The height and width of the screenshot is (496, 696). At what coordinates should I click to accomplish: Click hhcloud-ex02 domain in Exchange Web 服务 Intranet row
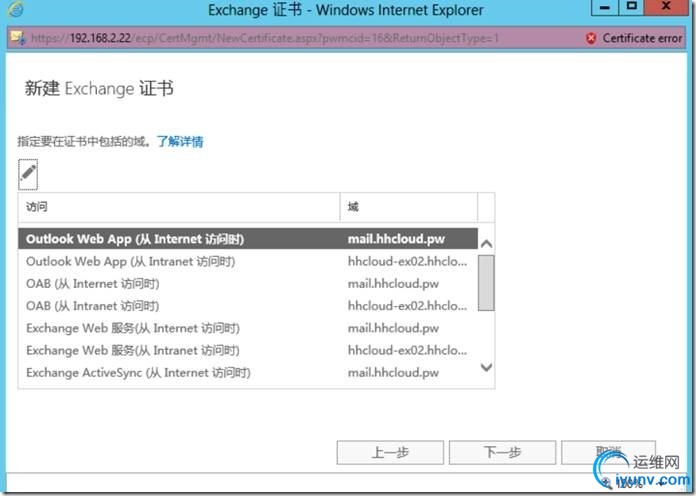pos(407,350)
